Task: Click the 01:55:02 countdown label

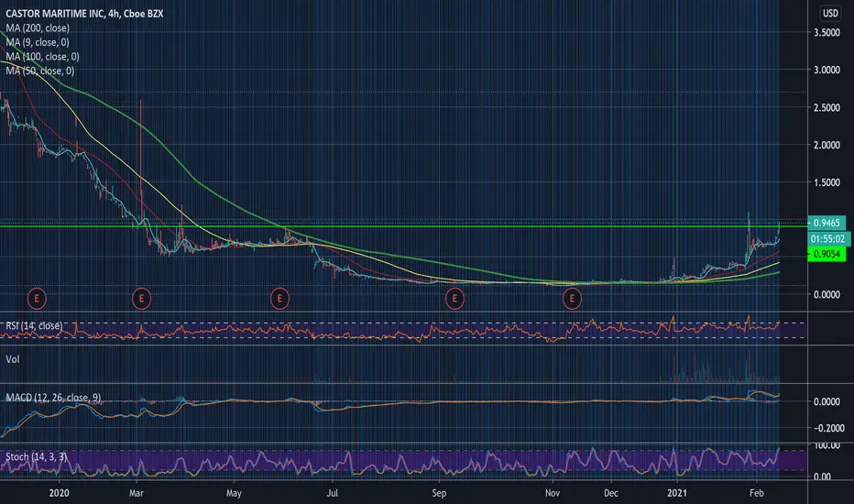Action: click(827, 238)
